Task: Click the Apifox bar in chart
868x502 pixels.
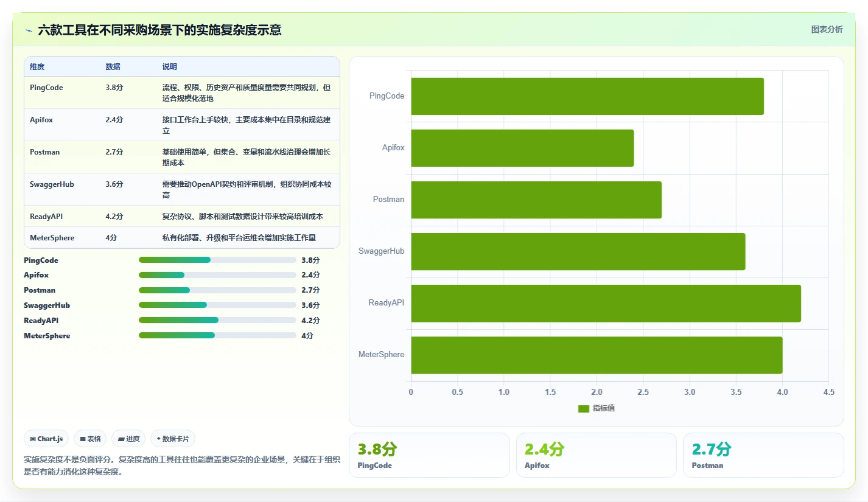Action: 522,148
